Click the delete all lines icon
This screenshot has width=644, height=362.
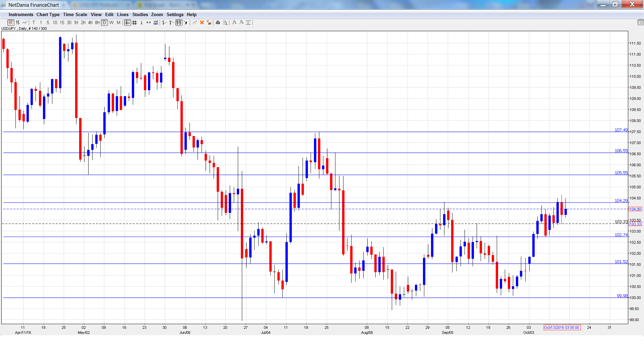click(209, 22)
